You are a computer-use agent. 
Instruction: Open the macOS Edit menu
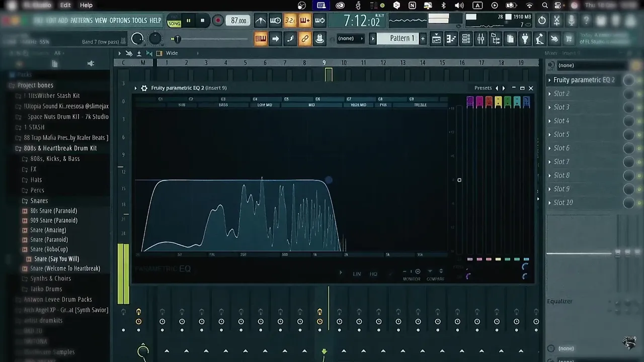[x=65, y=5]
